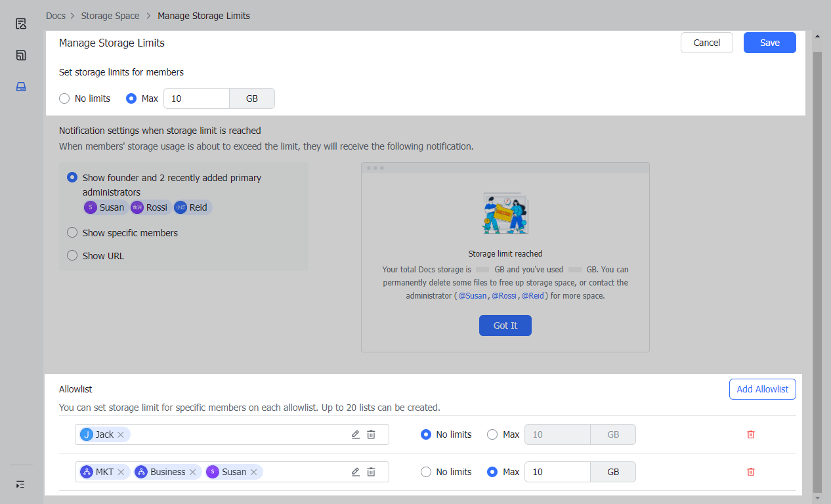Viewport: 831px width, 504px height.
Task: Choose Max option for Jack's allowlist
Action: 492,434
